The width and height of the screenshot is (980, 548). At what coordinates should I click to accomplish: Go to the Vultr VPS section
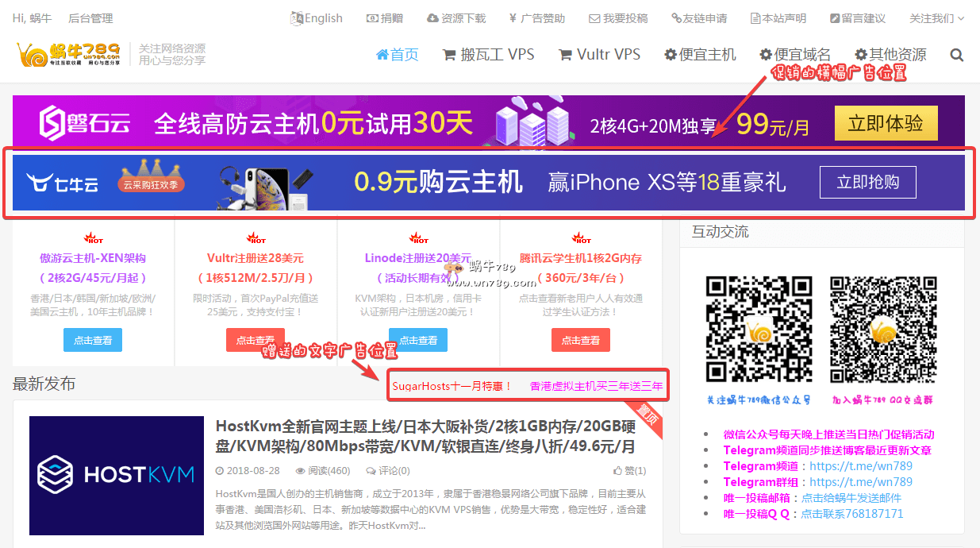599,55
